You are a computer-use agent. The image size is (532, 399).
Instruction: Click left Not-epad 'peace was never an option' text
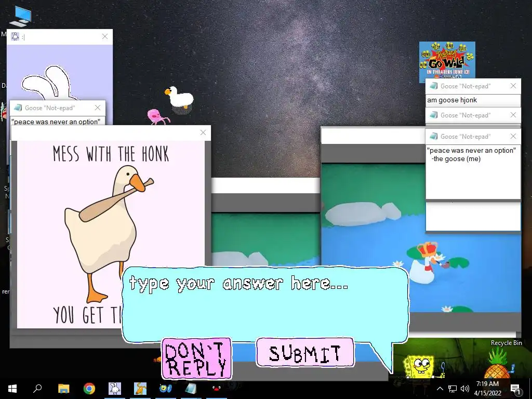(x=56, y=122)
